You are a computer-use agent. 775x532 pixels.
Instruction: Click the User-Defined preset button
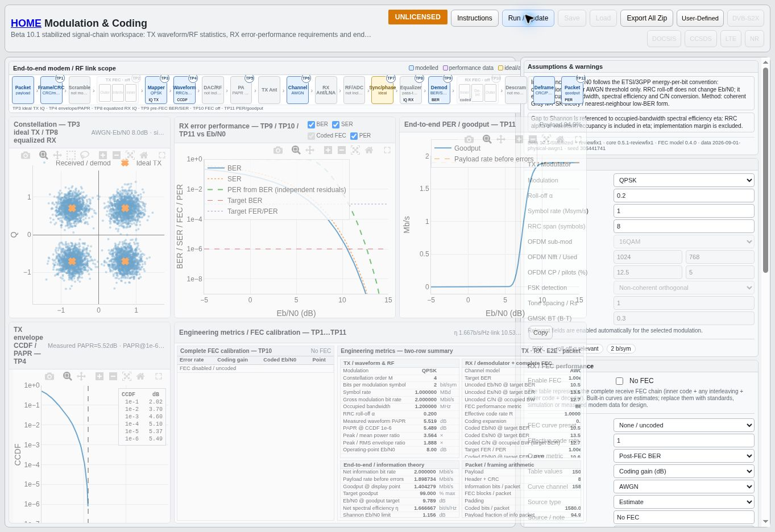tap(700, 18)
